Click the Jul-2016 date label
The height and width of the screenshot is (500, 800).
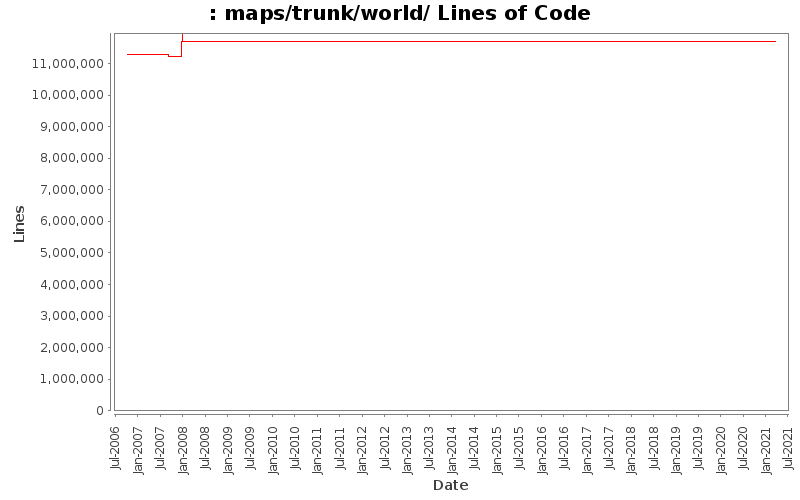[564, 448]
